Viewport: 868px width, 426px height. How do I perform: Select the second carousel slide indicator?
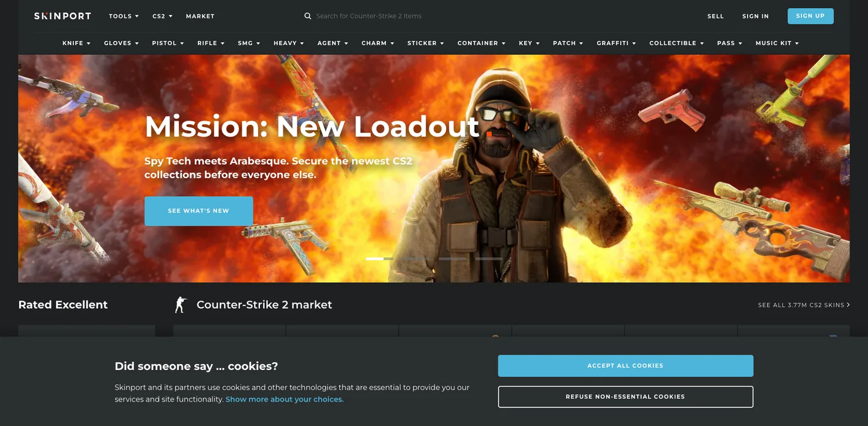click(x=416, y=259)
